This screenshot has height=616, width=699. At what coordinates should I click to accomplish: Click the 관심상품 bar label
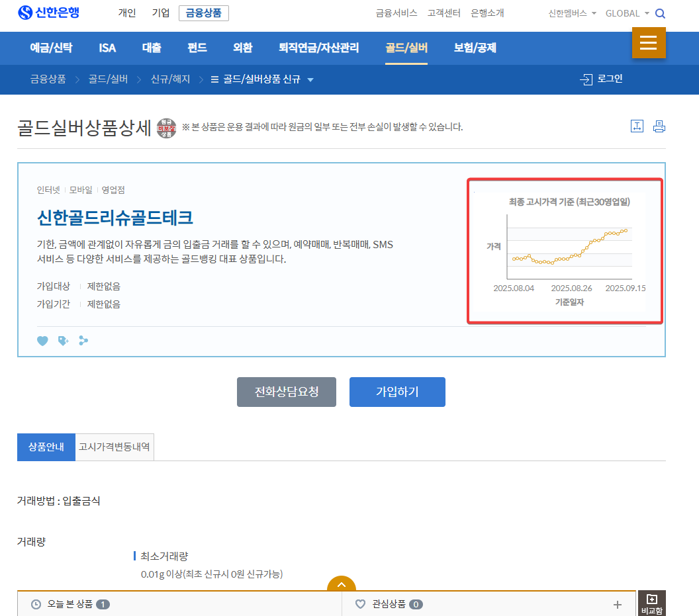click(389, 604)
